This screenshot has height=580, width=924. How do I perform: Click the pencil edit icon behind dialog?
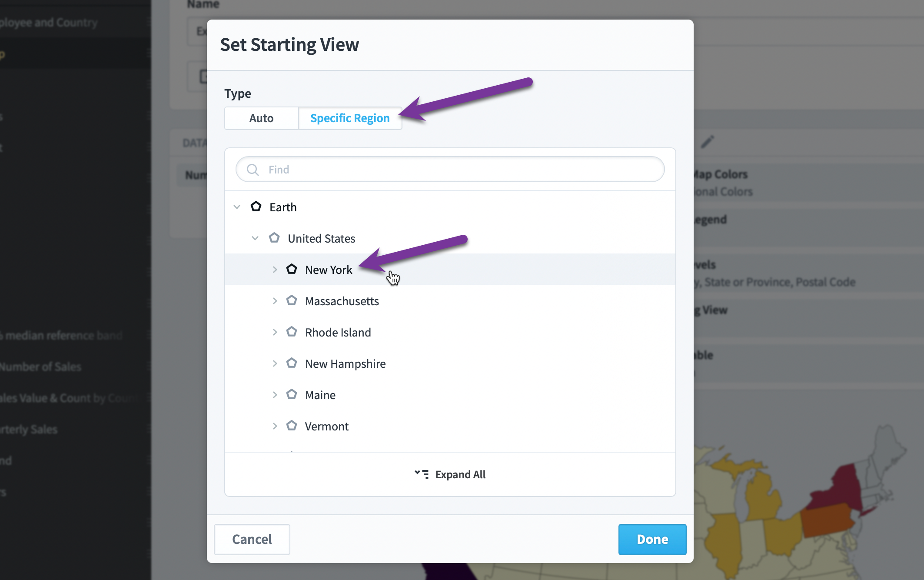click(x=708, y=142)
